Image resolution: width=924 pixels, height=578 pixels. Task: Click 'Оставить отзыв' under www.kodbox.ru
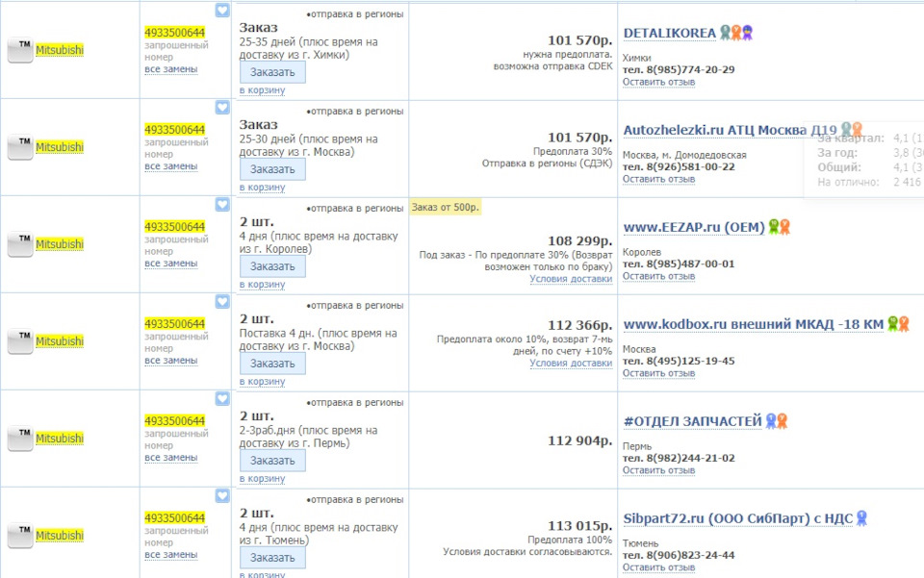658,373
